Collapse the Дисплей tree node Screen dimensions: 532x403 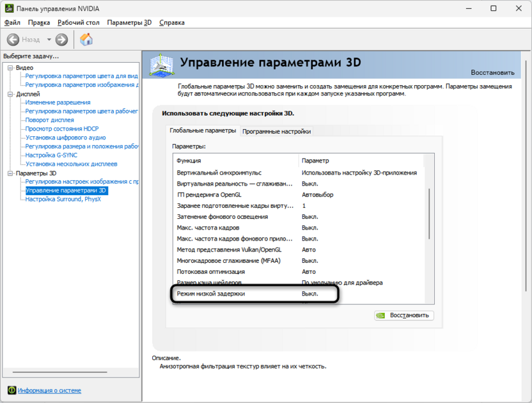click(x=10, y=94)
